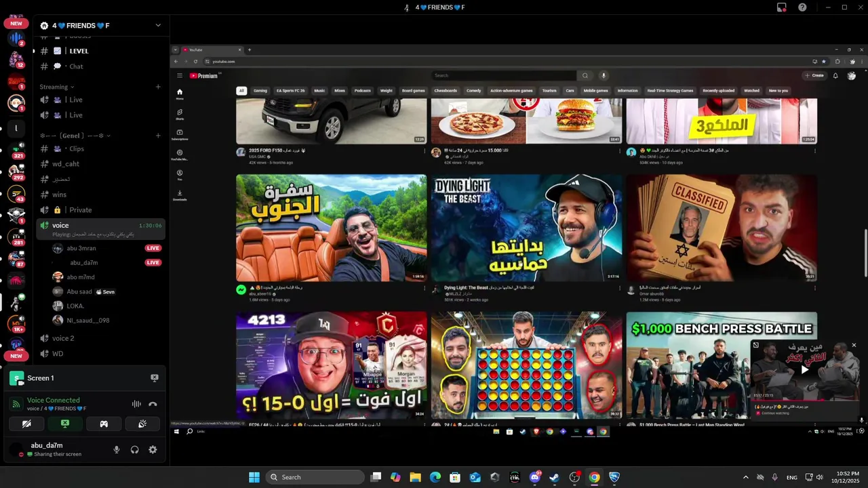Select the Music chip on YouTube stream
868x488 pixels.
[x=319, y=91]
